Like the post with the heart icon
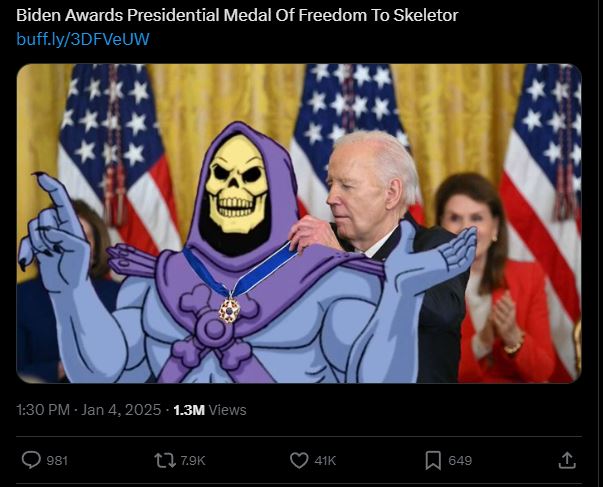This screenshot has height=487, width=603. pos(299,460)
